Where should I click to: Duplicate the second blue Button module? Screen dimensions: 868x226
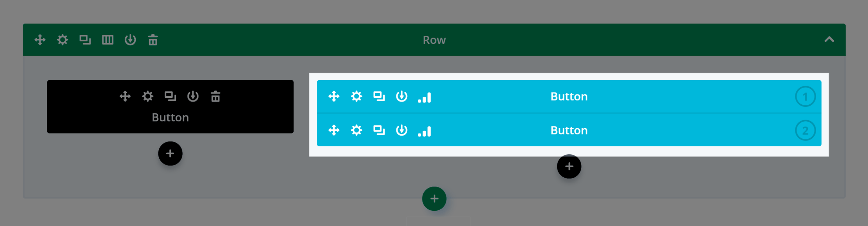click(x=379, y=130)
